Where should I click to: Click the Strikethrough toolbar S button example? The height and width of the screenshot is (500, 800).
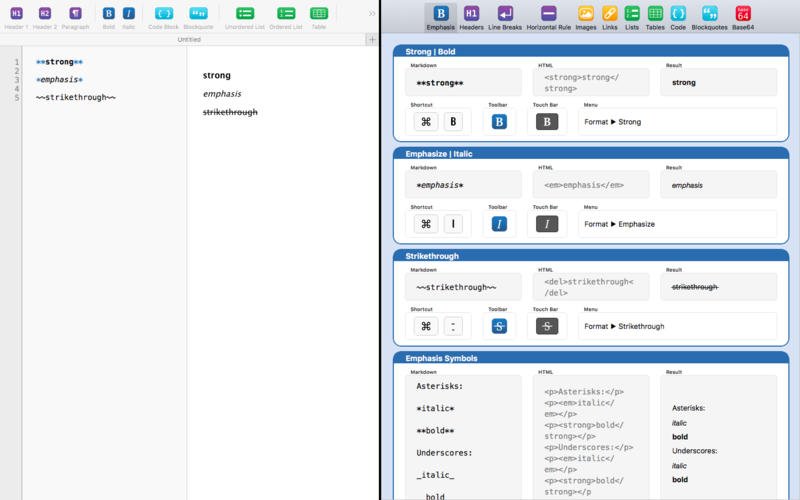pyautogui.click(x=499, y=326)
